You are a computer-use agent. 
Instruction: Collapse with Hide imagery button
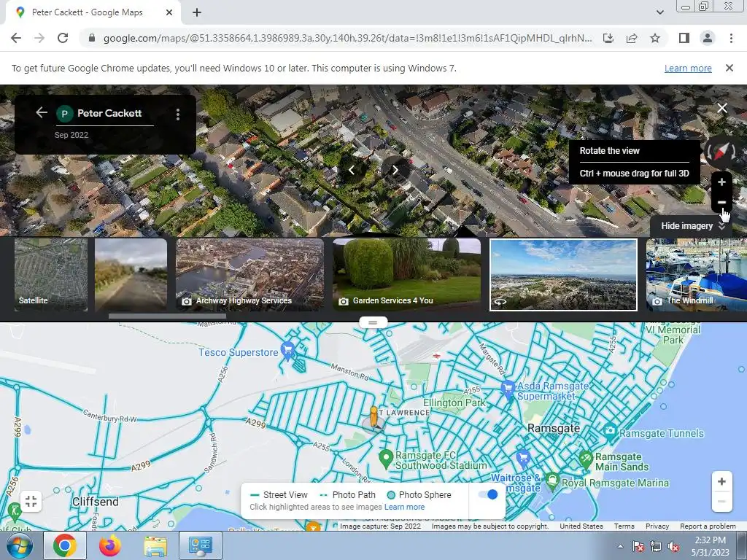tap(693, 226)
